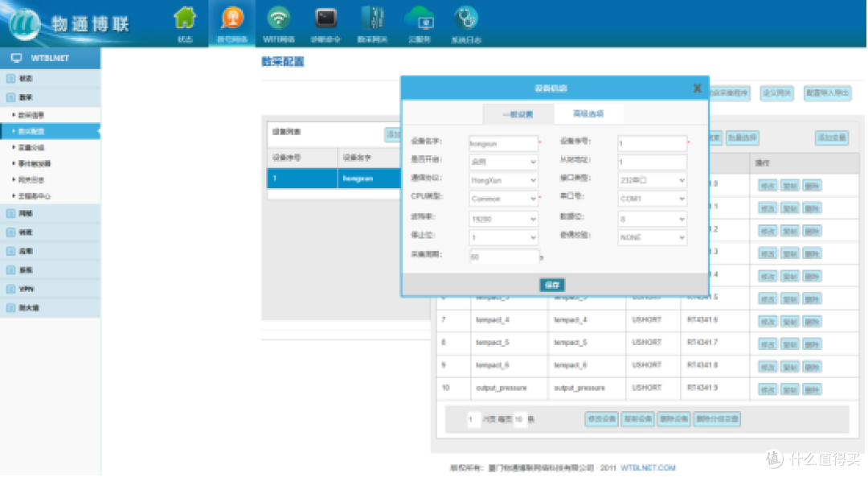Image resolution: width=868 pixels, height=477 pixels.
Task: Collapse the 数采 sidebar section
Action: (x=51, y=97)
